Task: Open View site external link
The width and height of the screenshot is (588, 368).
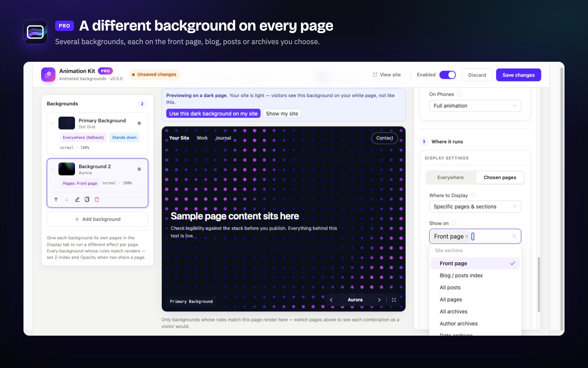Action: click(387, 75)
